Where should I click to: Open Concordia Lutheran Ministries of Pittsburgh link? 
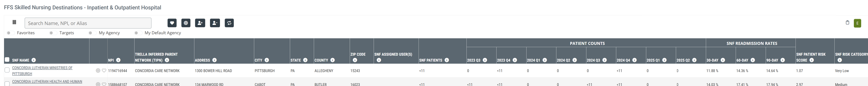[x=42, y=68]
